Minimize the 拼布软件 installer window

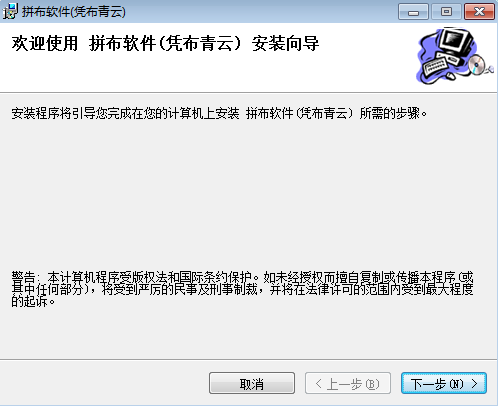[413, 12]
